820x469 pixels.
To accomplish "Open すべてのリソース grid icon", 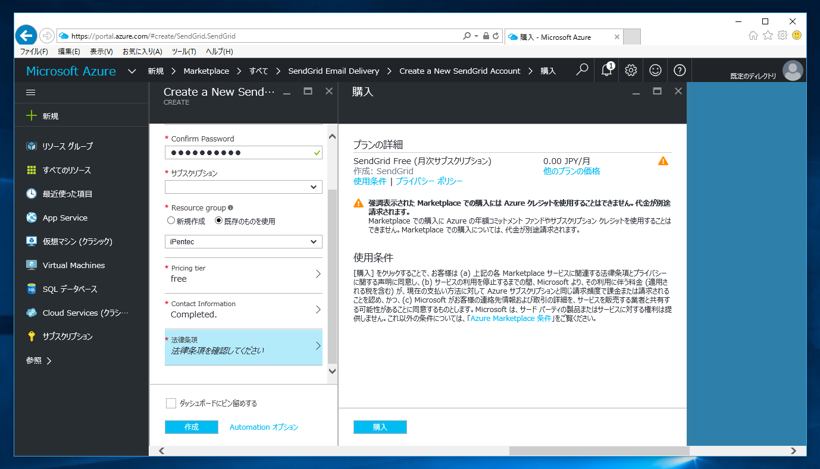I will 31,170.
